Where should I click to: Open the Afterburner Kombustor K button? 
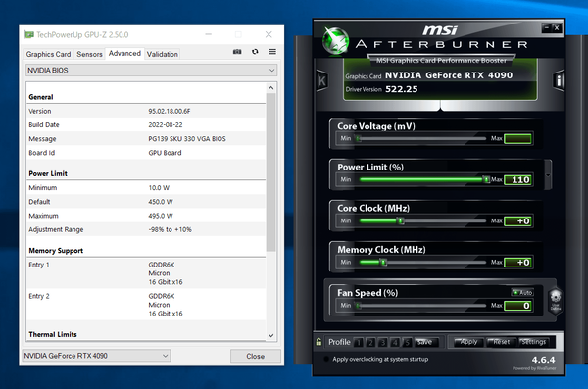(x=321, y=80)
